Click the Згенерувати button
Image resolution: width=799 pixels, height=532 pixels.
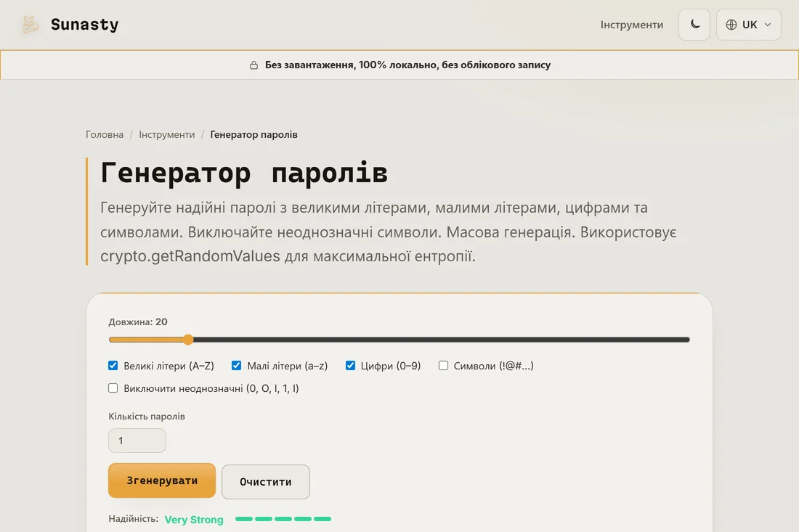pos(162,480)
